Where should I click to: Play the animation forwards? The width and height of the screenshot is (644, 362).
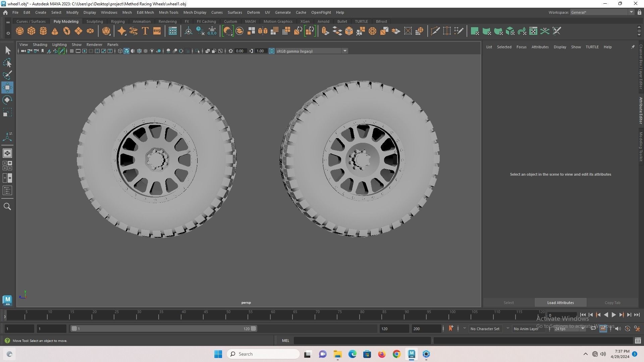[614, 315]
